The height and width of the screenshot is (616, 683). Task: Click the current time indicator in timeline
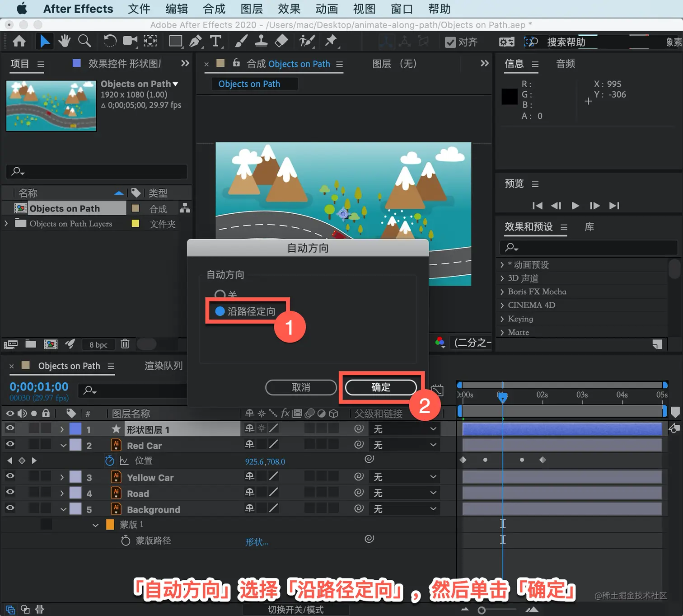point(502,397)
